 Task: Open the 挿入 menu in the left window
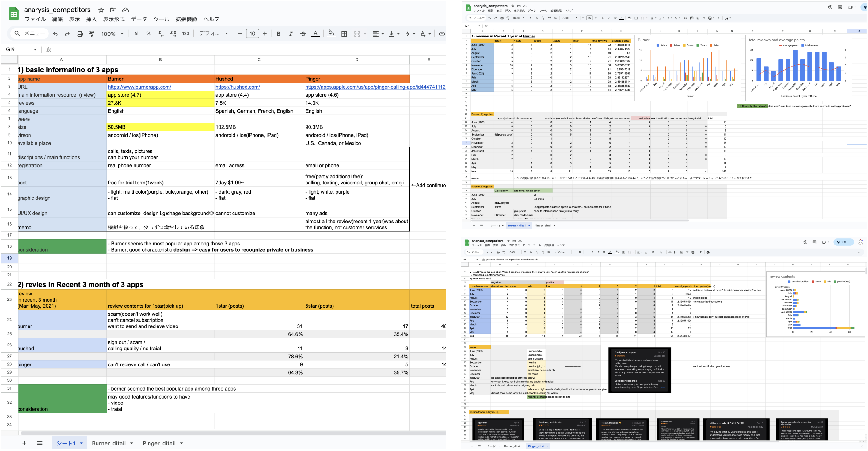[91, 19]
